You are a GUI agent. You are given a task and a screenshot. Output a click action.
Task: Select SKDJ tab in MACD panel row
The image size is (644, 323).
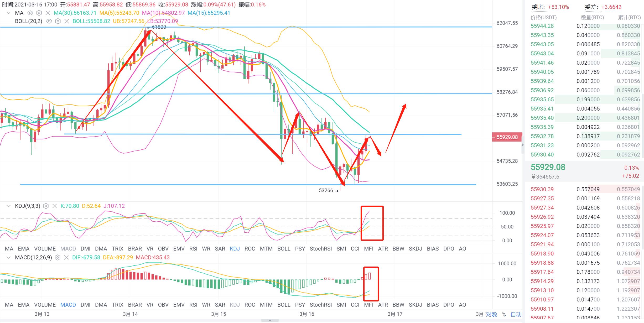tap(416, 305)
